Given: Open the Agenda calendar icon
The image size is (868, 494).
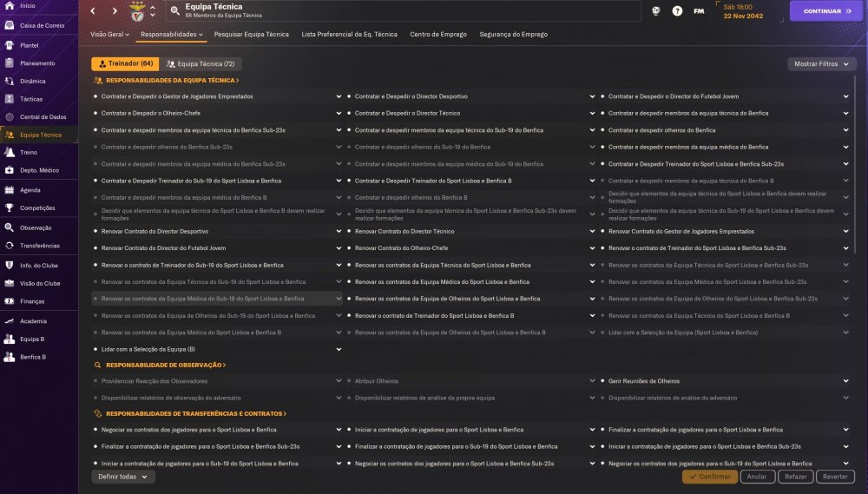Looking at the screenshot, I should coord(10,190).
